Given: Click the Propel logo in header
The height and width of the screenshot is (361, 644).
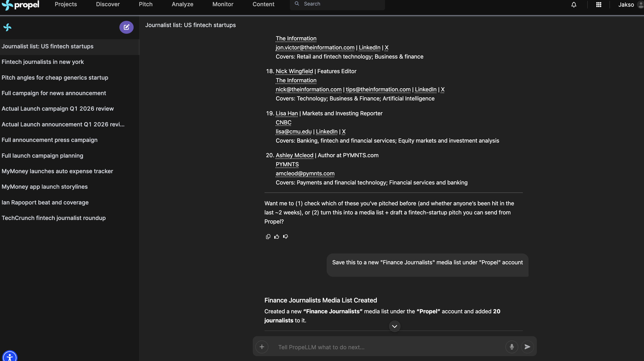Looking at the screenshot, I should pyautogui.click(x=20, y=5).
